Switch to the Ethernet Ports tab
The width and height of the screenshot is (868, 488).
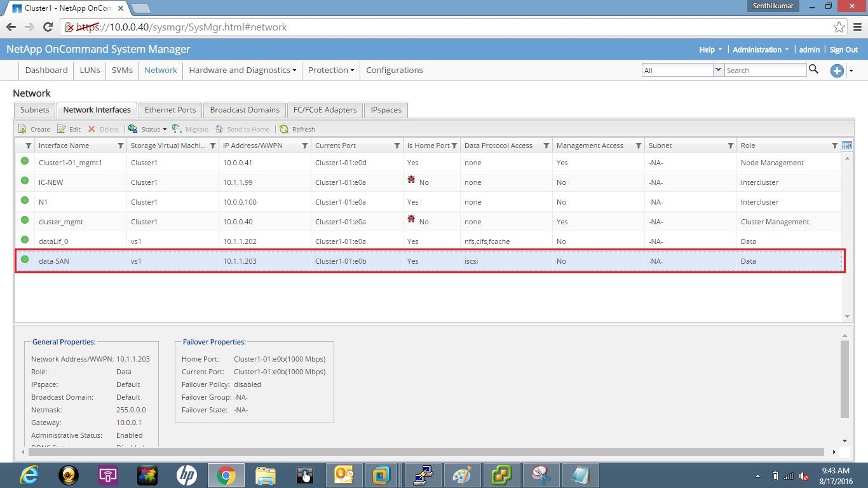(x=170, y=109)
